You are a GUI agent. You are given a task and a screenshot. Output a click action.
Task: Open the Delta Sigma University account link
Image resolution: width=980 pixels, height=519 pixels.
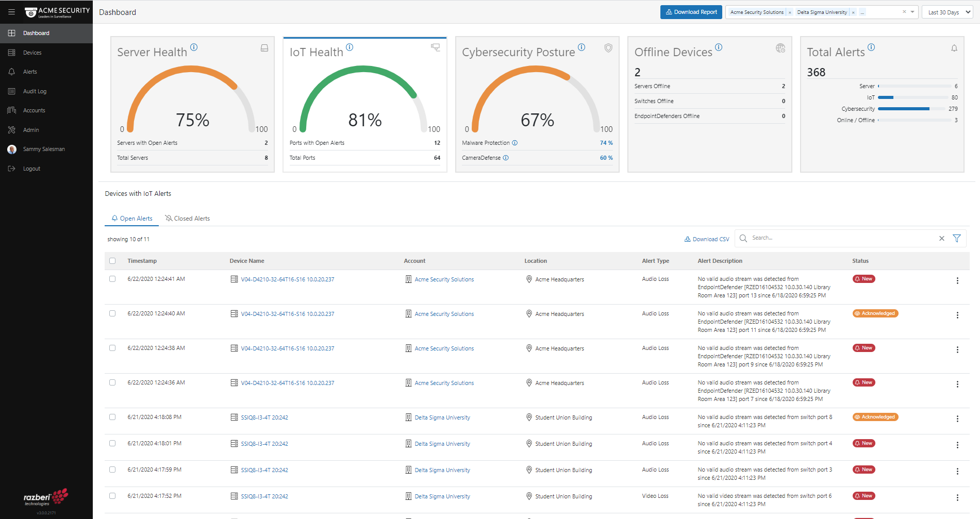[442, 417]
